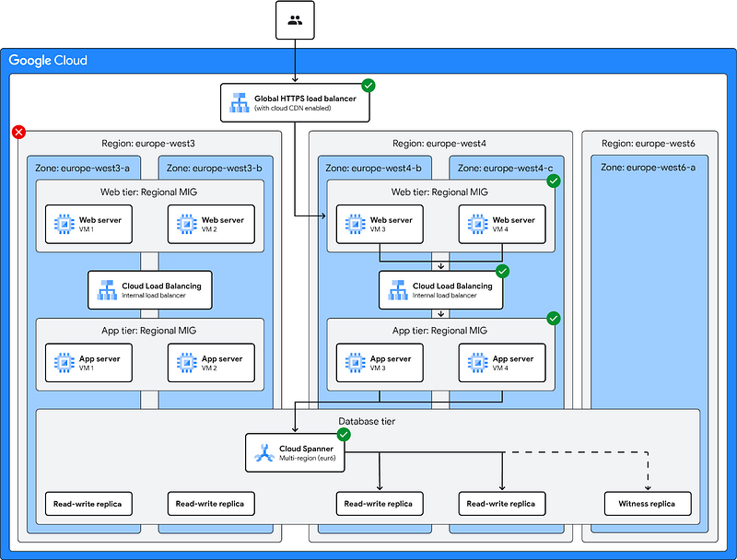Click the chip icon of Web server VM 4
737x560 pixels.
click(477, 224)
